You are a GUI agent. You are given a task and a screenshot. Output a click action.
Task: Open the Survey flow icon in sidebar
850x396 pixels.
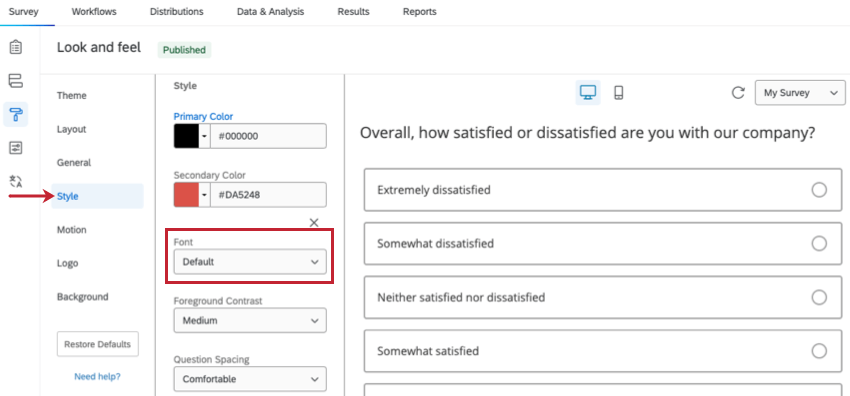click(16, 81)
